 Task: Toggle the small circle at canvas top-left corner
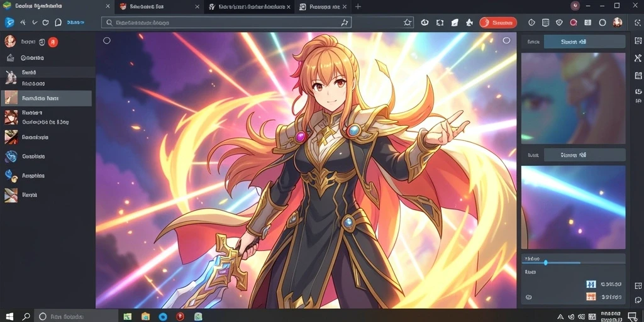107,40
